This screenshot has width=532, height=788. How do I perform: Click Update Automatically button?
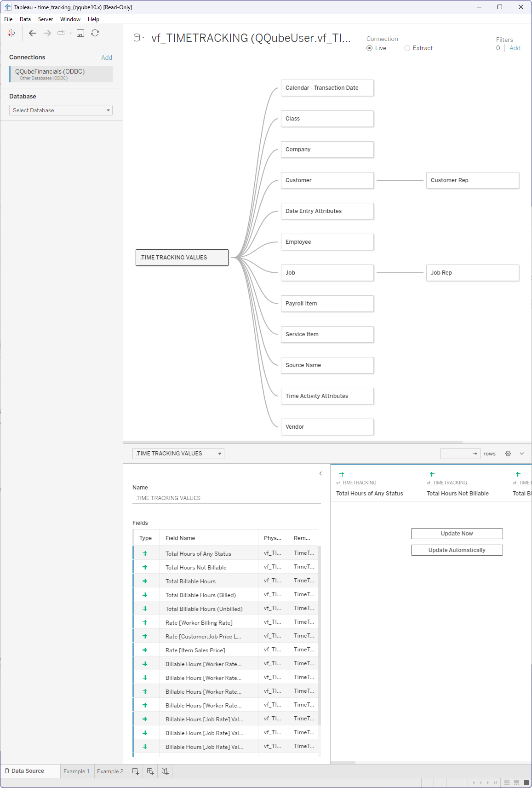[x=457, y=550]
